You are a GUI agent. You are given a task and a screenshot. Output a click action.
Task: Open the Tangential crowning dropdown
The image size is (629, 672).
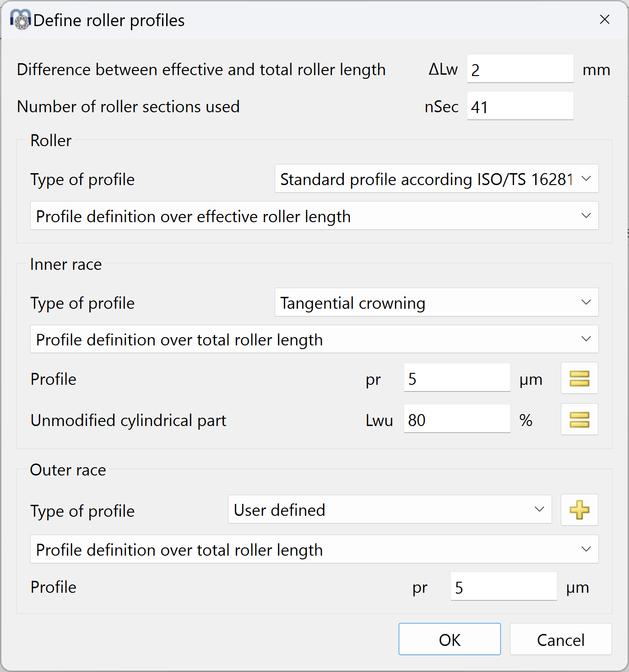[x=436, y=303]
